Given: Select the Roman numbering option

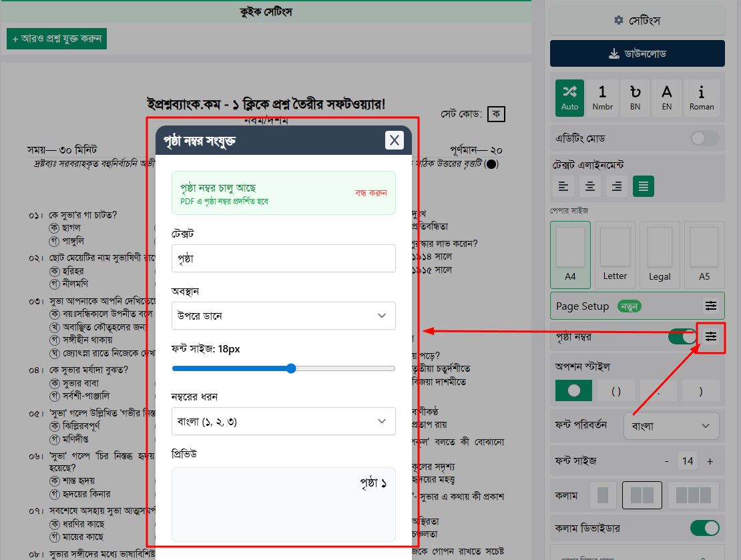Looking at the screenshot, I should (x=702, y=98).
